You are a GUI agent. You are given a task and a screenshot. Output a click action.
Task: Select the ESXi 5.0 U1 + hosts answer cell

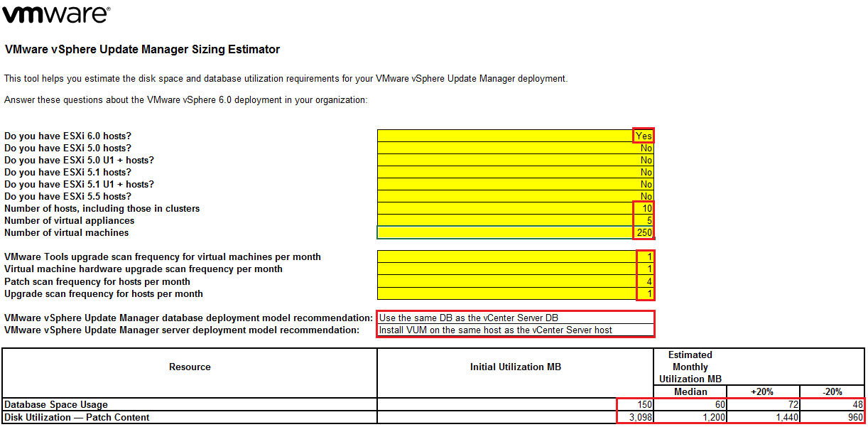515,160
